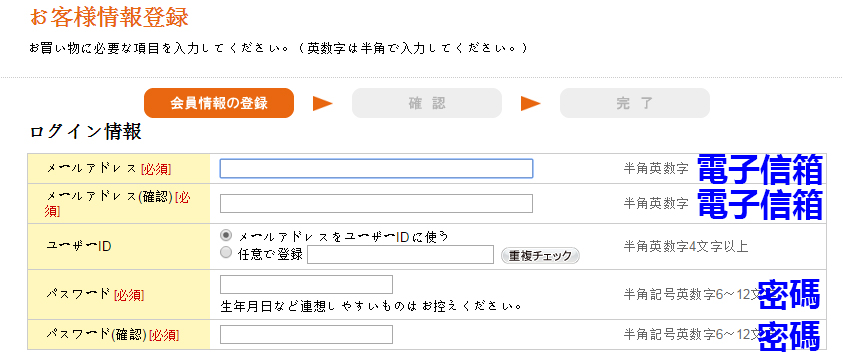Focus the パスワード(確認) input field
The image size is (843, 362).
coord(306,335)
